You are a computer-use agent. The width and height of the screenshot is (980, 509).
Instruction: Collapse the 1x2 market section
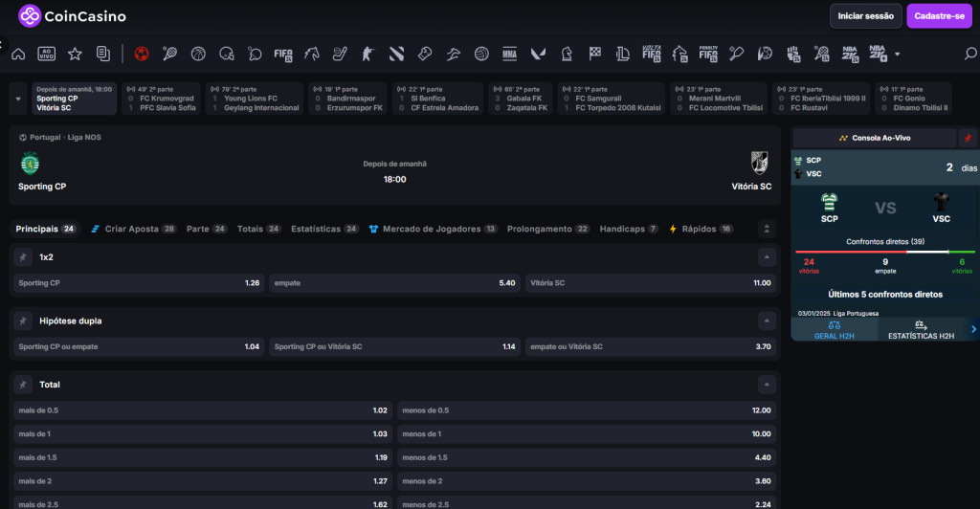pos(767,257)
